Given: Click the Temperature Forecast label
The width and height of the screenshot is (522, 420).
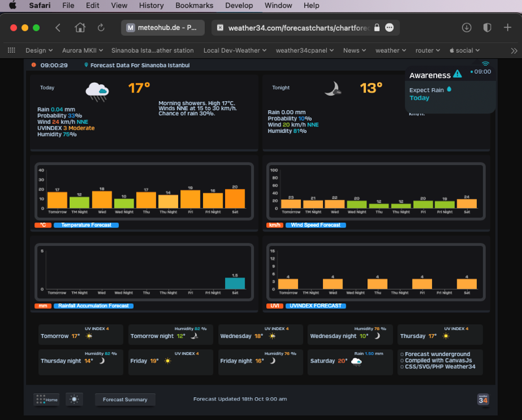Looking at the screenshot, I should point(86,225).
